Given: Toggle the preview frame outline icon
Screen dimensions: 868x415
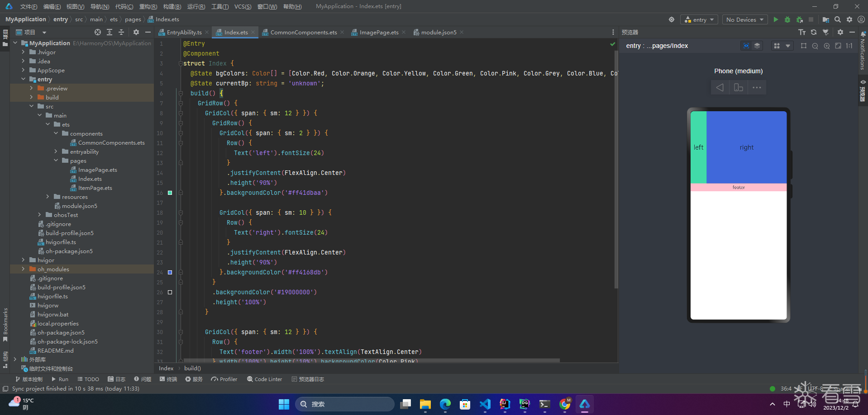Looking at the screenshot, I should (804, 46).
